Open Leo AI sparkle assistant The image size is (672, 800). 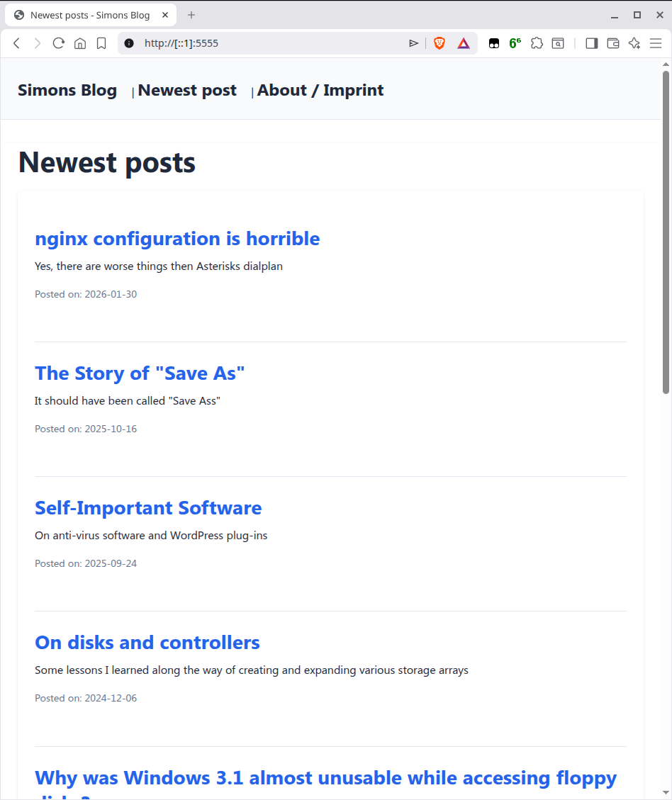[x=634, y=43]
